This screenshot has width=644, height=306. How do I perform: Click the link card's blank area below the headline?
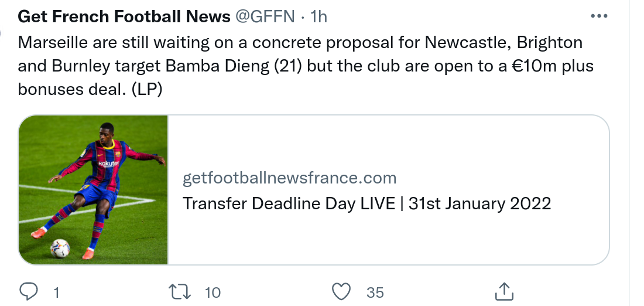(x=386, y=240)
